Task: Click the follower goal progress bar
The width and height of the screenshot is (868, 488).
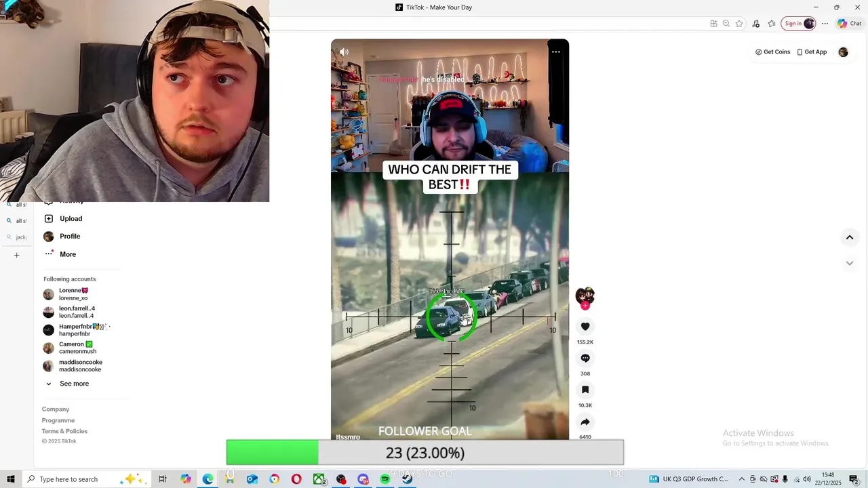Action: click(425, 453)
